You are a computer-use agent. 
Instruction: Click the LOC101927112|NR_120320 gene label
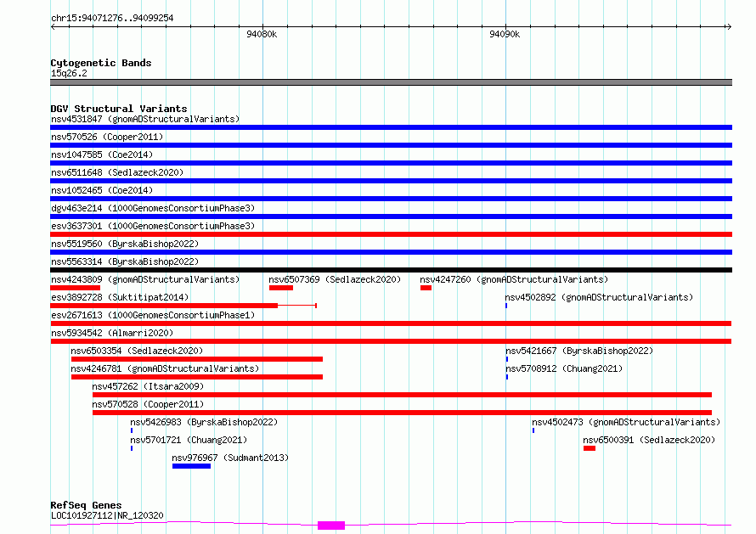[x=107, y=515]
